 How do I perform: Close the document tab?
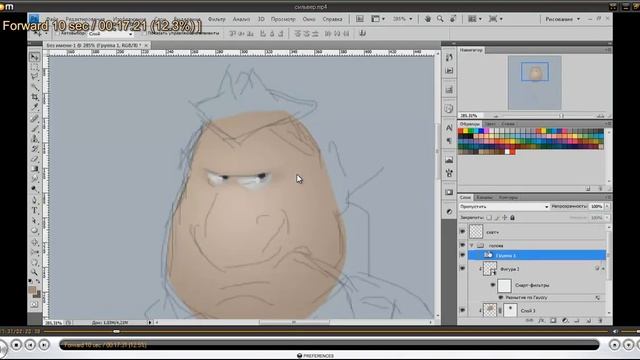click(146, 45)
